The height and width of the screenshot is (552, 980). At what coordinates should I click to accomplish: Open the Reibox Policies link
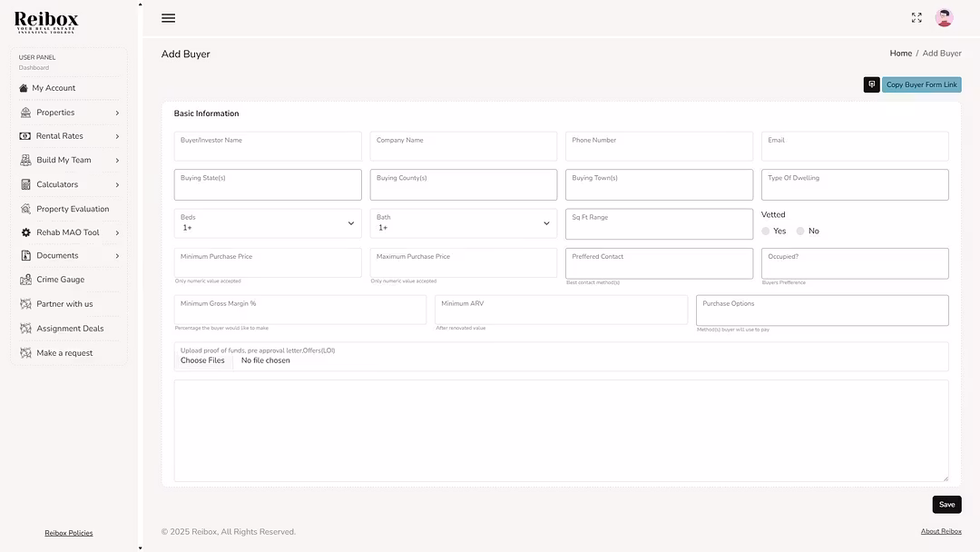69,533
